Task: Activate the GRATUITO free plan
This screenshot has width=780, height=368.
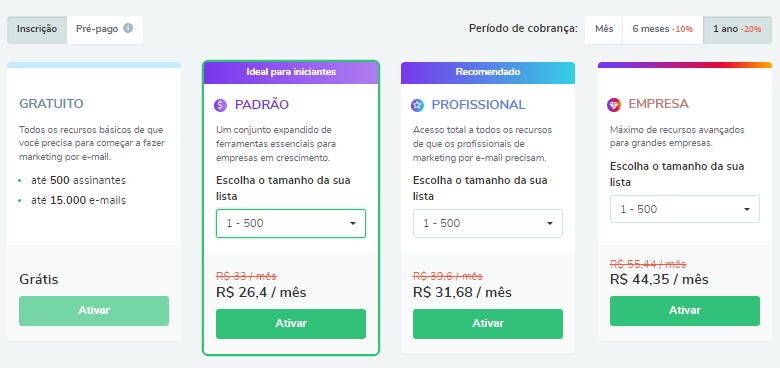Action: (x=94, y=311)
